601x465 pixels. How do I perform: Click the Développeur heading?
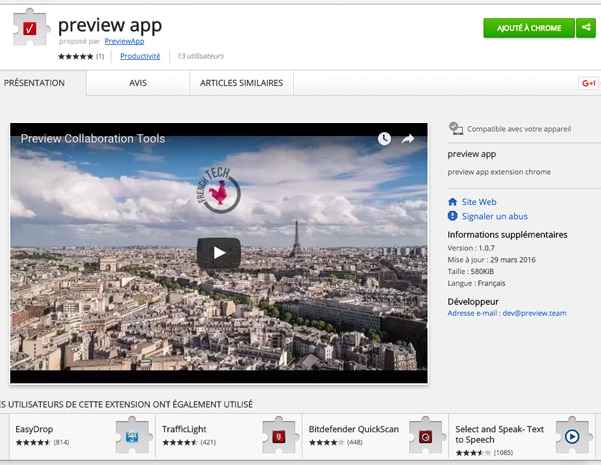pos(473,302)
